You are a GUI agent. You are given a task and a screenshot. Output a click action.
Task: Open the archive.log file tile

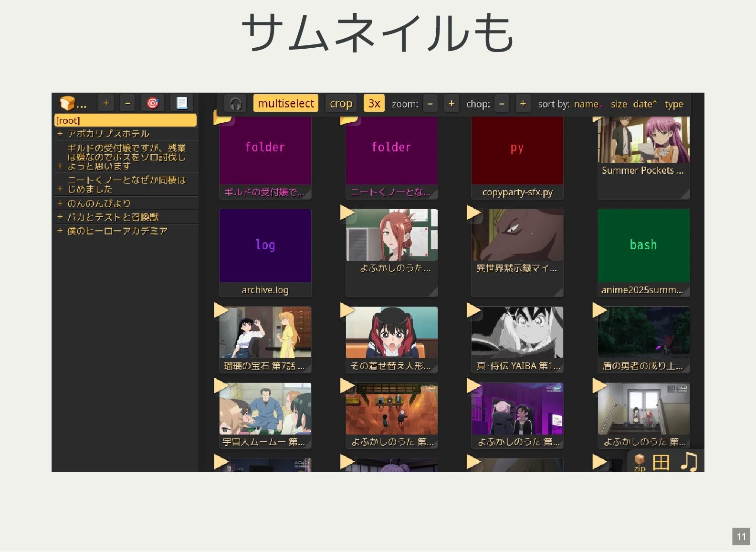tap(265, 253)
